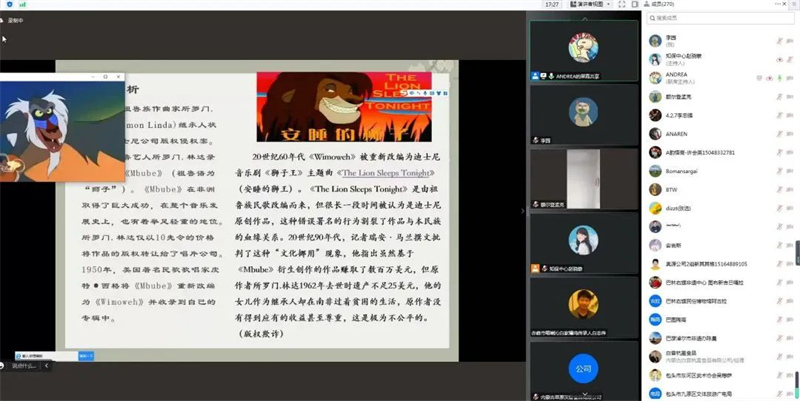Open more options for Bomansargai row
This screenshot has height=401, width=800.
click(790, 171)
